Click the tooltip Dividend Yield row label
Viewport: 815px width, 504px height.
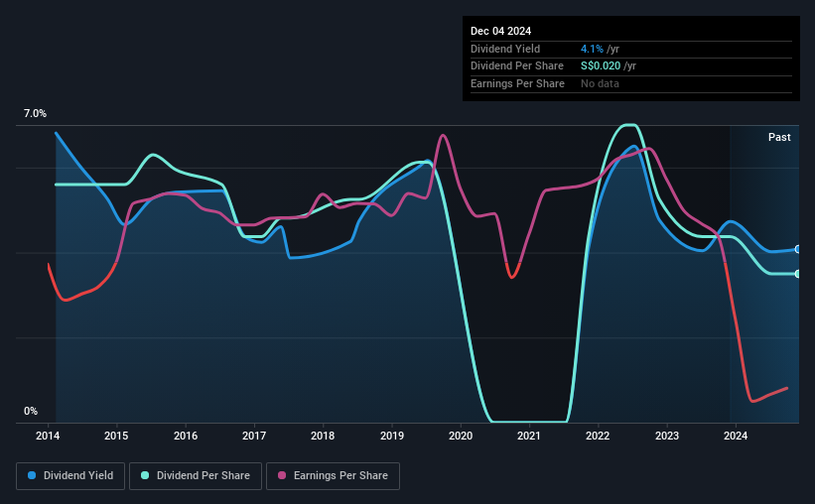pos(505,49)
